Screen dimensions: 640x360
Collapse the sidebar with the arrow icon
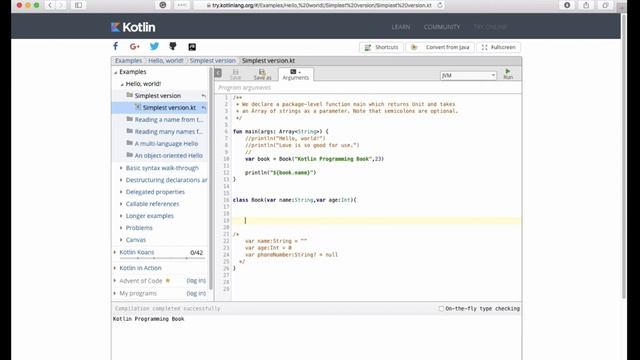pos(218,73)
